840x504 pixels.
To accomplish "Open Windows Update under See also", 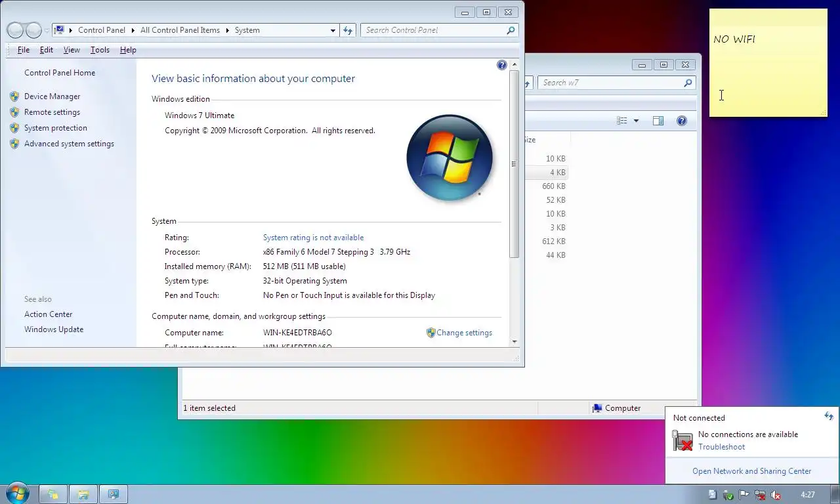I will 54,329.
